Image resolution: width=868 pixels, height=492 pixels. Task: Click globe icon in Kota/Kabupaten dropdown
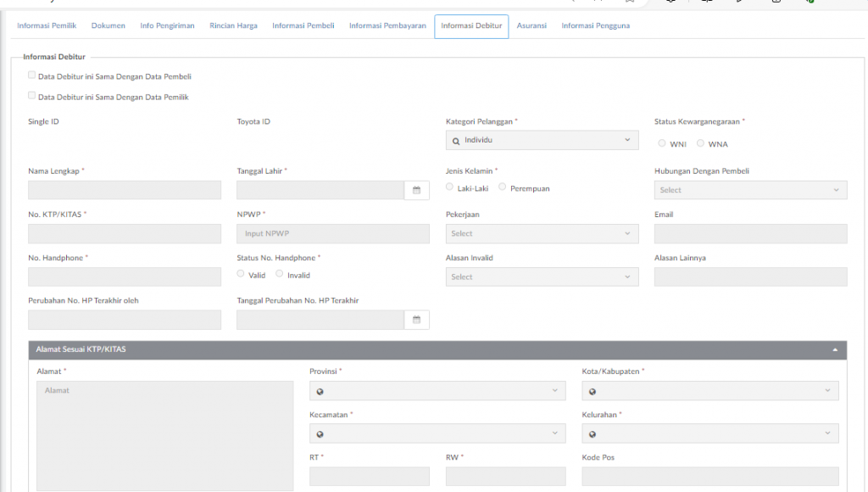593,392
